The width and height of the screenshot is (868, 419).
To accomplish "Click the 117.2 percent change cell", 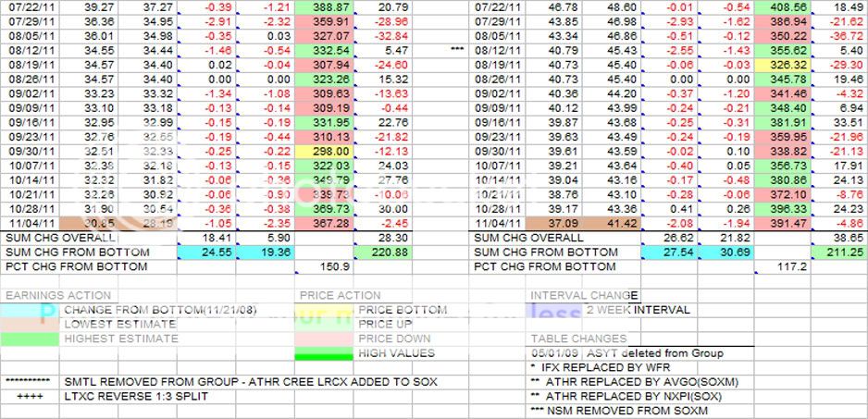I will point(783,267).
